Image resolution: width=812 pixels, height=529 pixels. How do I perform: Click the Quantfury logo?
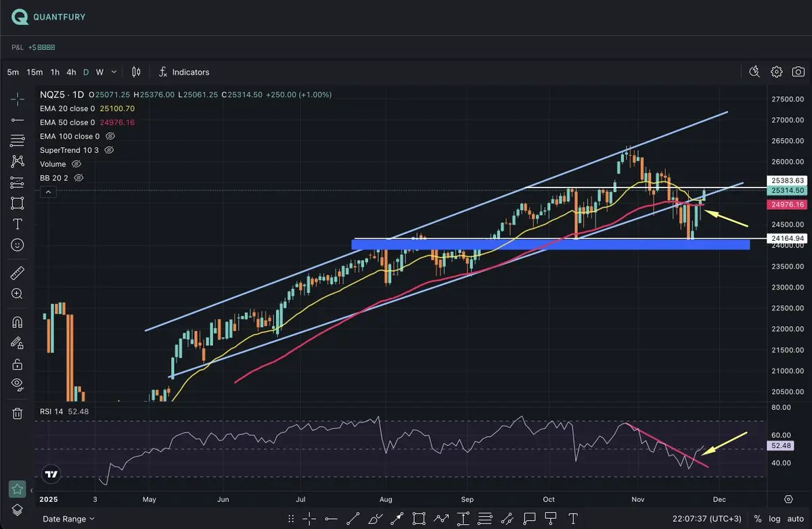(49, 16)
